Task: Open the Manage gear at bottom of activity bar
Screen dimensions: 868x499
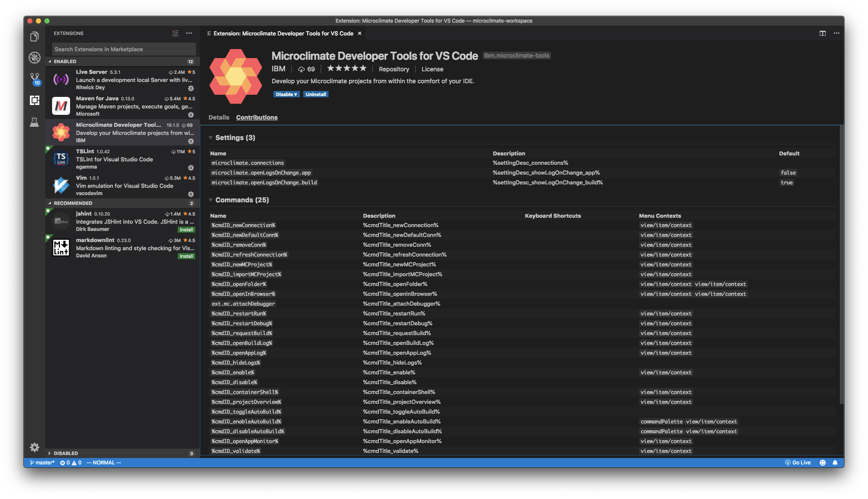Action: tap(34, 447)
